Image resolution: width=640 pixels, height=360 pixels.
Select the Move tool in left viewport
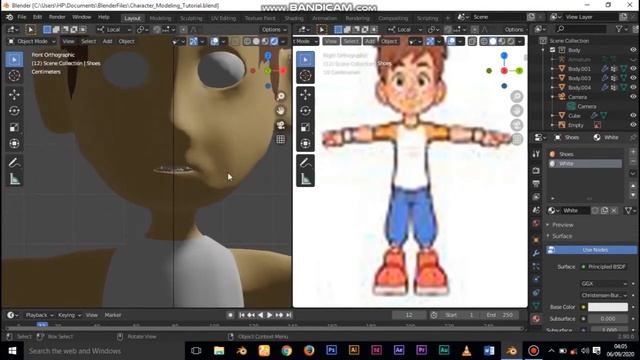[14, 95]
